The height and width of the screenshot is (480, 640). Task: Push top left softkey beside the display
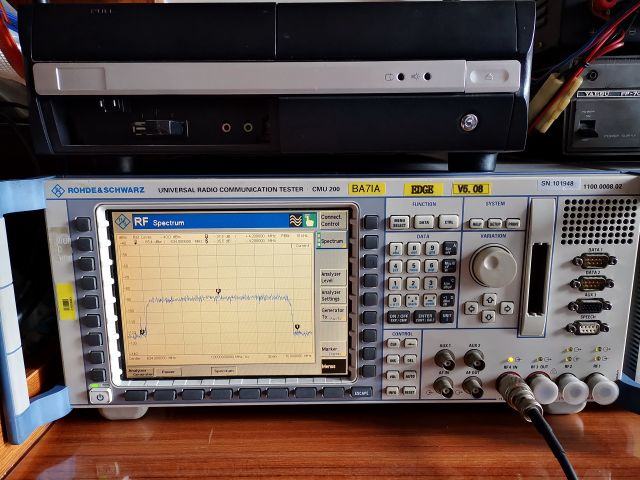pos(82,224)
